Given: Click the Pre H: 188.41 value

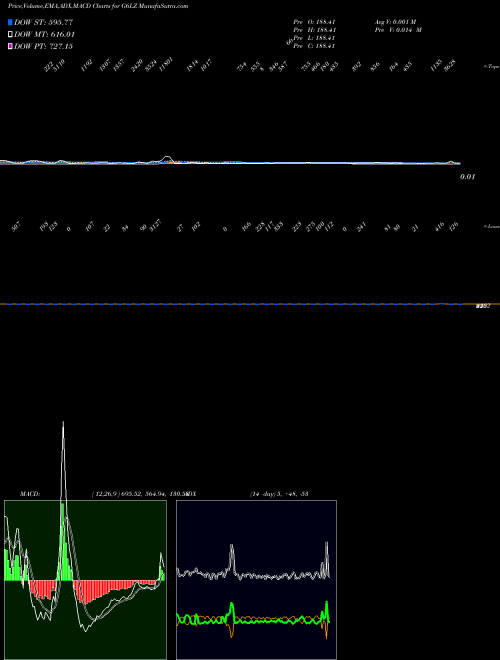Looking at the screenshot, I should point(314,30).
